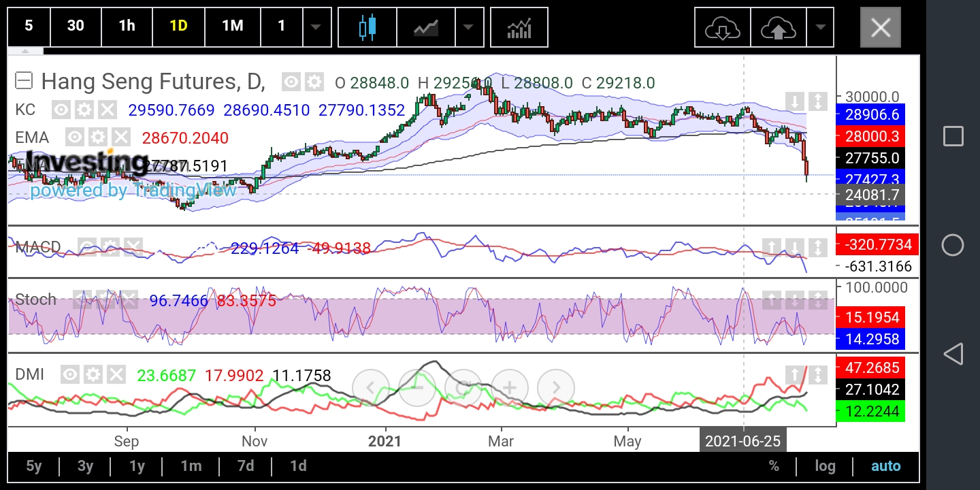Toggle visibility eye for KC indicator

[61, 110]
